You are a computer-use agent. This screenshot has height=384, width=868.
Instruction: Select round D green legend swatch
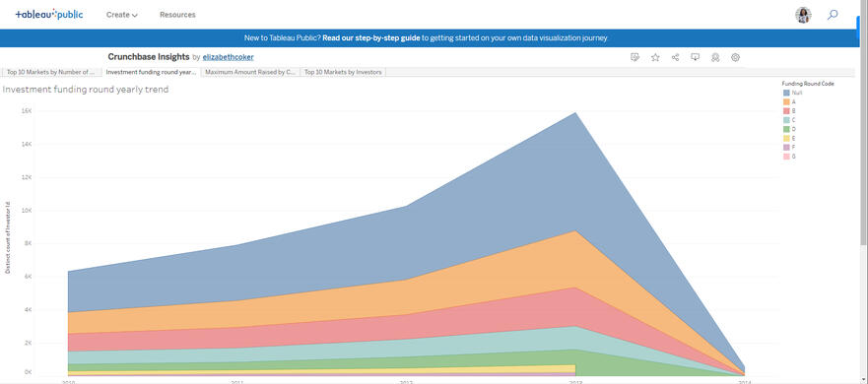[x=785, y=129]
